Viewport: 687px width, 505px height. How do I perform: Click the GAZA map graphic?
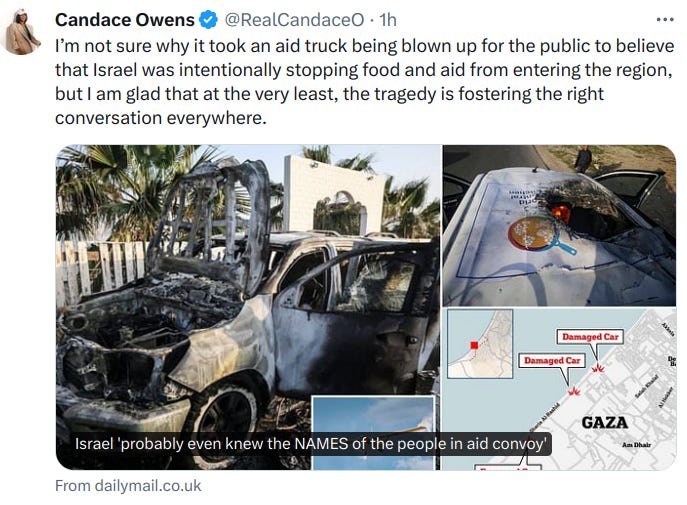[x=559, y=389]
